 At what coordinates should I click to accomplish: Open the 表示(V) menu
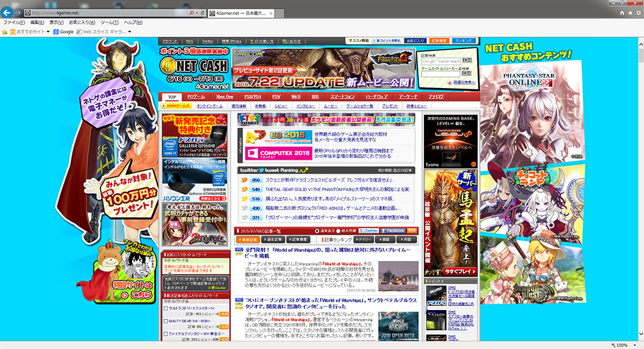(56, 23)
